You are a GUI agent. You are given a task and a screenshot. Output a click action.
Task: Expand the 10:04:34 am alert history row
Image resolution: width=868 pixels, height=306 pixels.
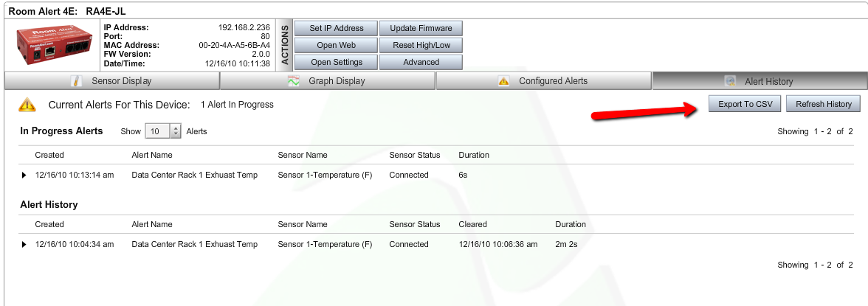coord(24,245)
